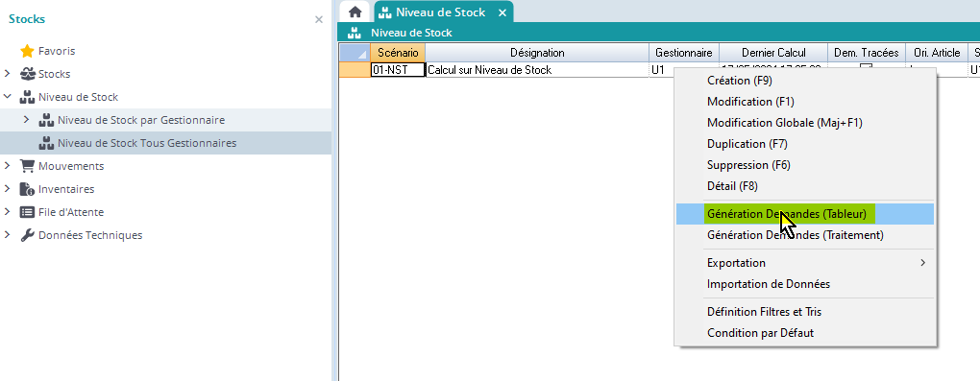Viewport: 980px width, 381px height.
Task: Click the File d'Attente list icon
Action: click(27, 212)
